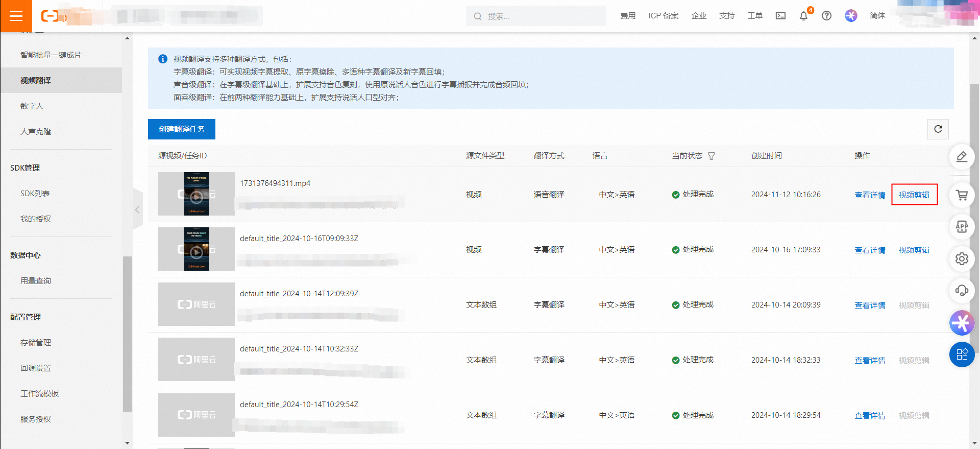Open the 费用 menu
The width and height of the screenshot is (980, 449).
click(x=628, y=16)
